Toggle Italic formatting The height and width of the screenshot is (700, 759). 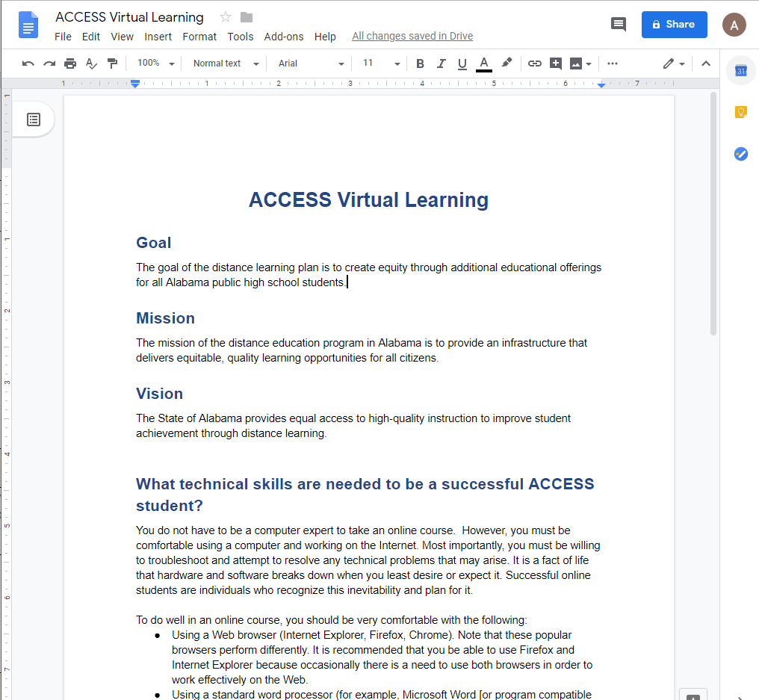[441, 64]
